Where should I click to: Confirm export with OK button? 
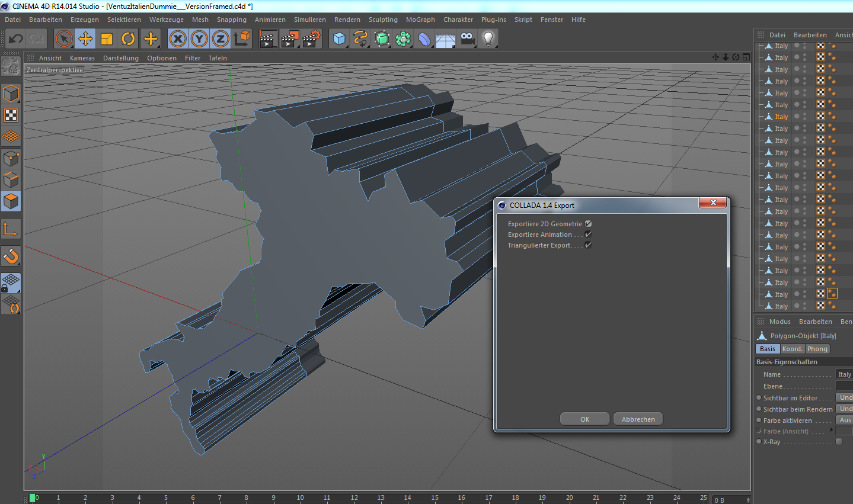coord(584,419)
